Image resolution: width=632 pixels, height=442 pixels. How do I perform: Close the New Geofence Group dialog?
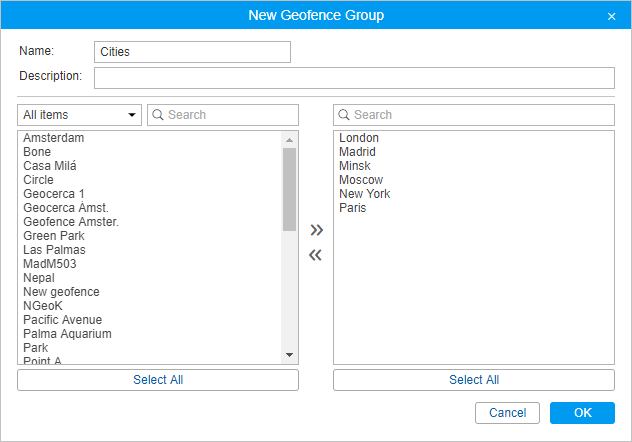click(x=611, y=16)
